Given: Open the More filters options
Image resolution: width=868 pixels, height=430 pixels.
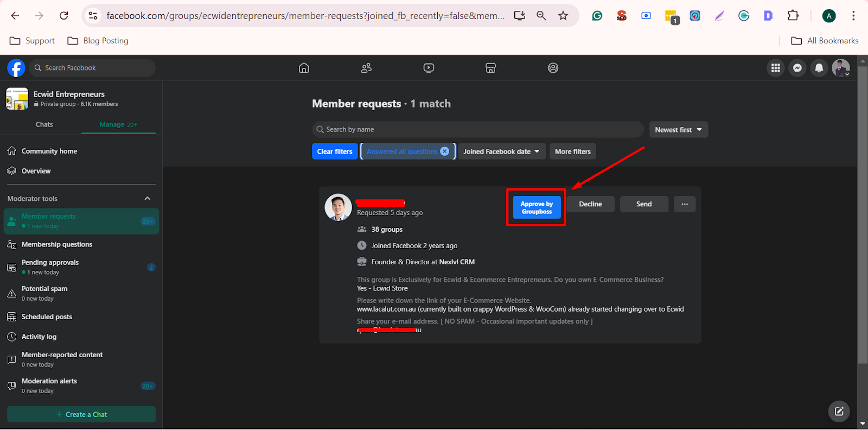Looking at the screenshot, I should point(573,151).
